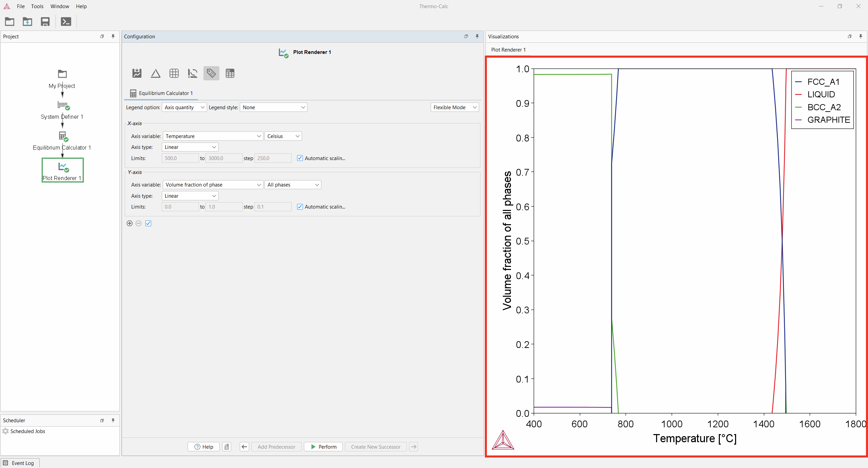The height and width of the screenshot is (468, 868).
Task: Select the retain axis labels icon
Action: (192, 73)
